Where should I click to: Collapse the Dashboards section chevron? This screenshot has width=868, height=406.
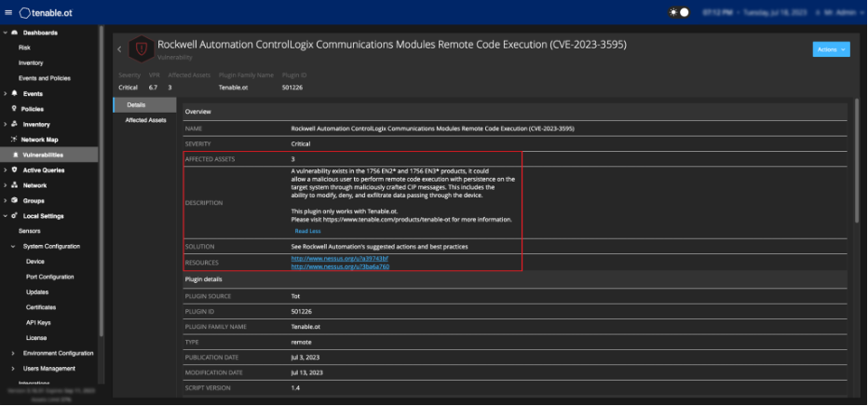pos(5,33)
